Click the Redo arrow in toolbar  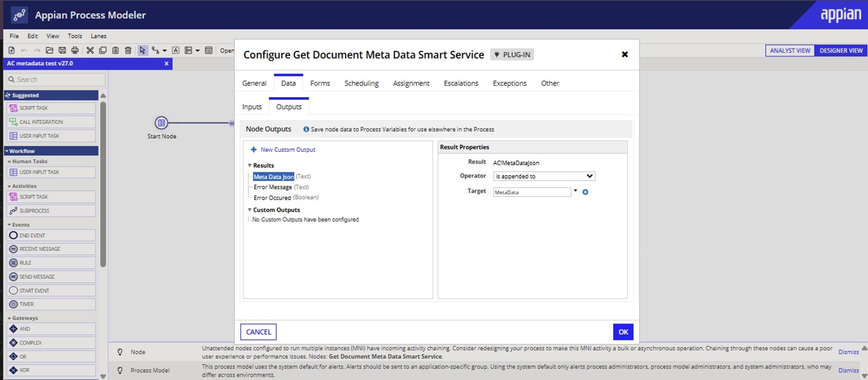point(37,50)
